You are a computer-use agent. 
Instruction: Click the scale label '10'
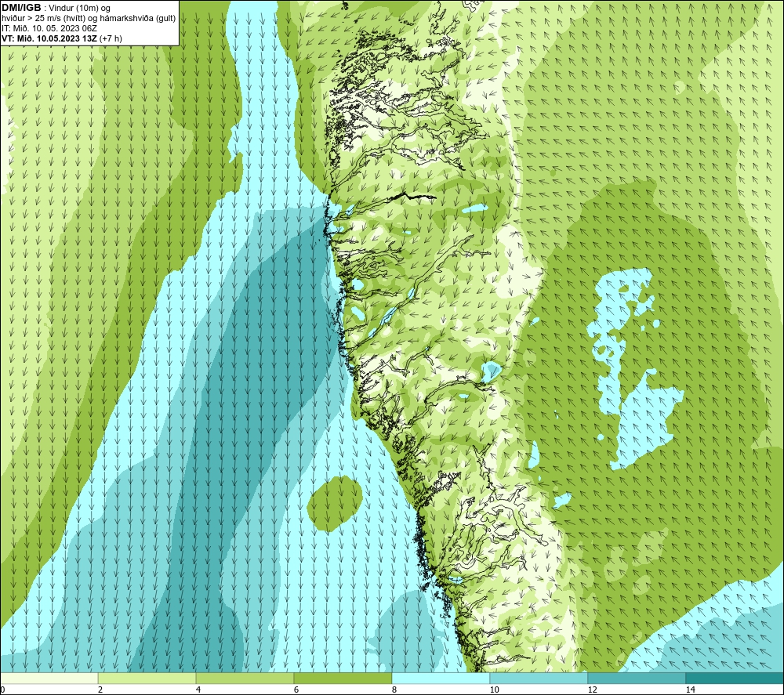(x=494, y=690)
